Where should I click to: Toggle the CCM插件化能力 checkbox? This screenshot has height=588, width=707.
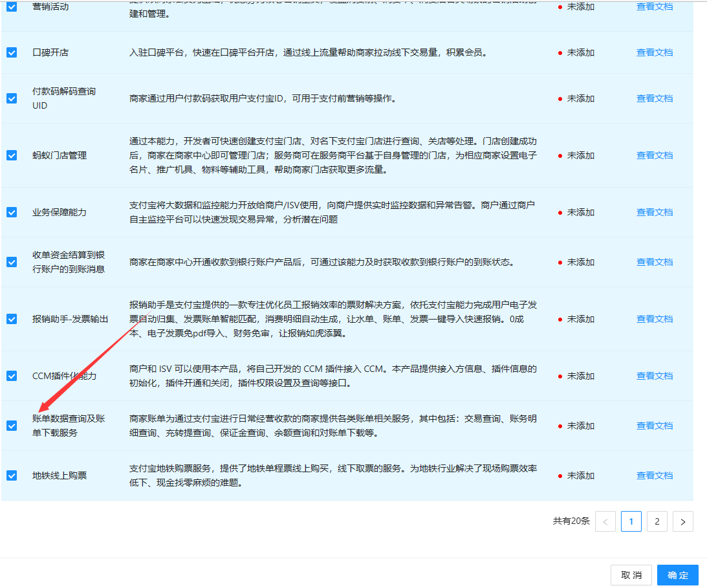(12, 376)
